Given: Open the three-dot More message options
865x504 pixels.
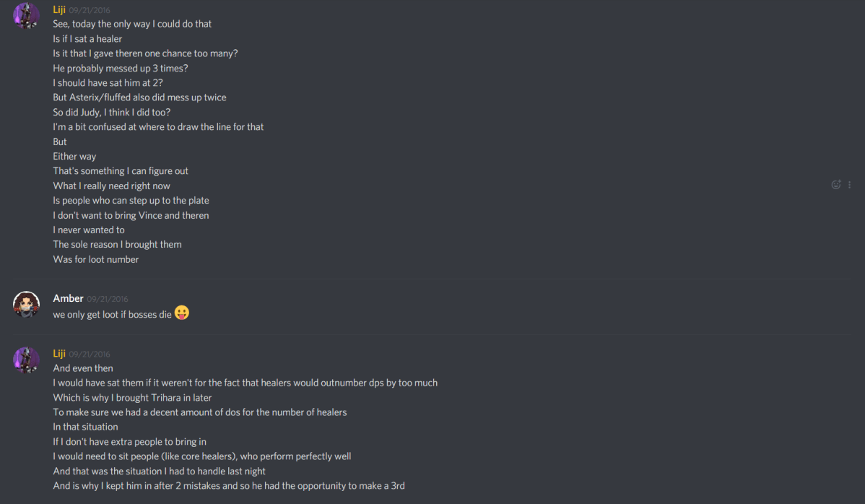Looking at the screenshot, I should [x=849, y=184].
